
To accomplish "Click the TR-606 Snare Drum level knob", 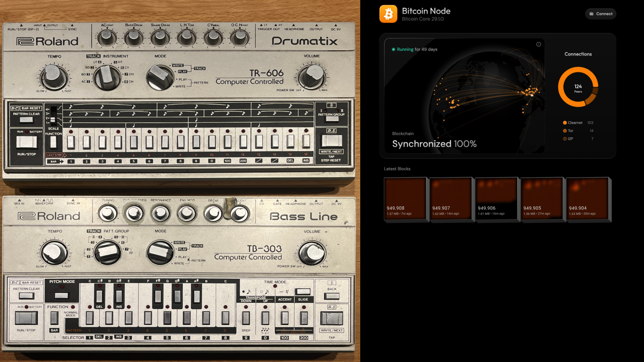I will pyautogui.click(x=160, y=38).
